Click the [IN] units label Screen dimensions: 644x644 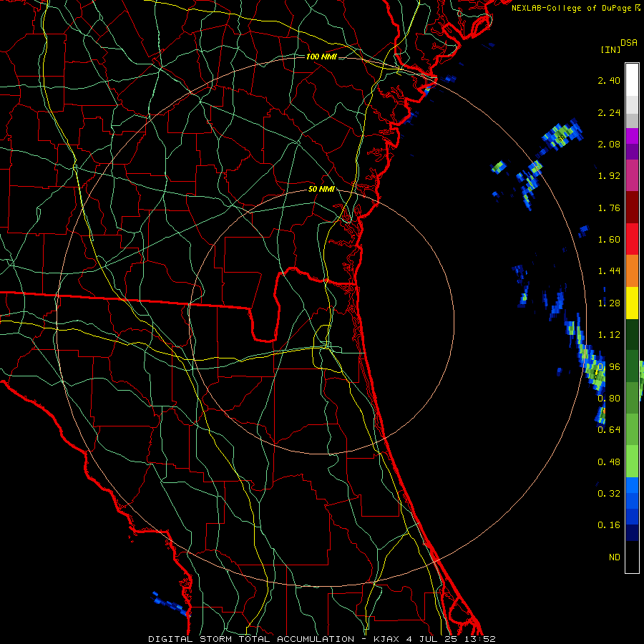pos(610,49)
